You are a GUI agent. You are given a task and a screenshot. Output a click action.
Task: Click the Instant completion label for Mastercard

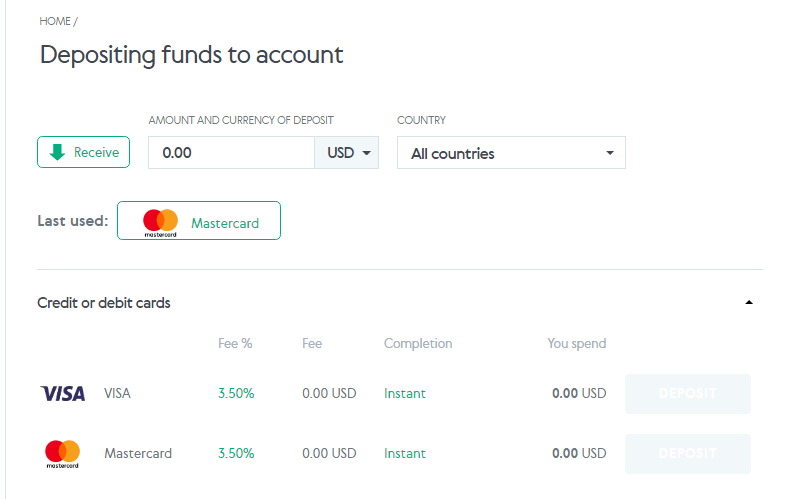[405, 454]
